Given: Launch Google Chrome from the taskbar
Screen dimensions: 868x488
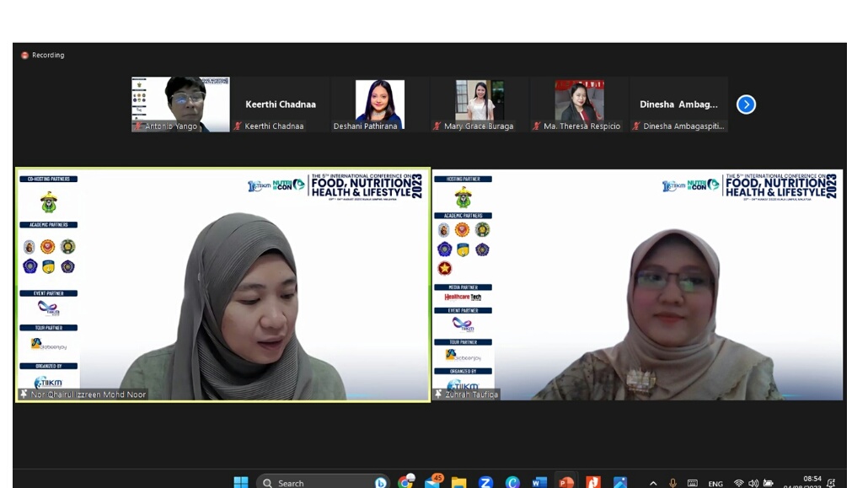Looking at the screenshot, I should pos(406,482).
